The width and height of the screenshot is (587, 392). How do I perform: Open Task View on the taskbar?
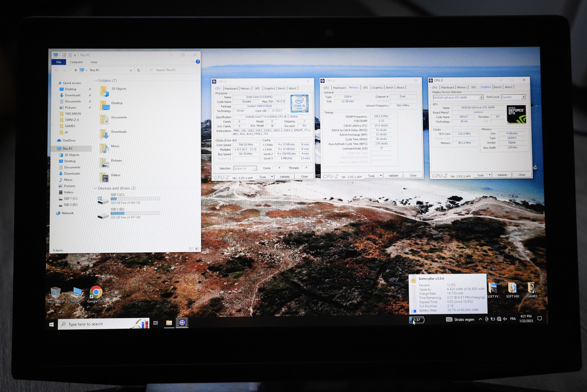(156, 323)
